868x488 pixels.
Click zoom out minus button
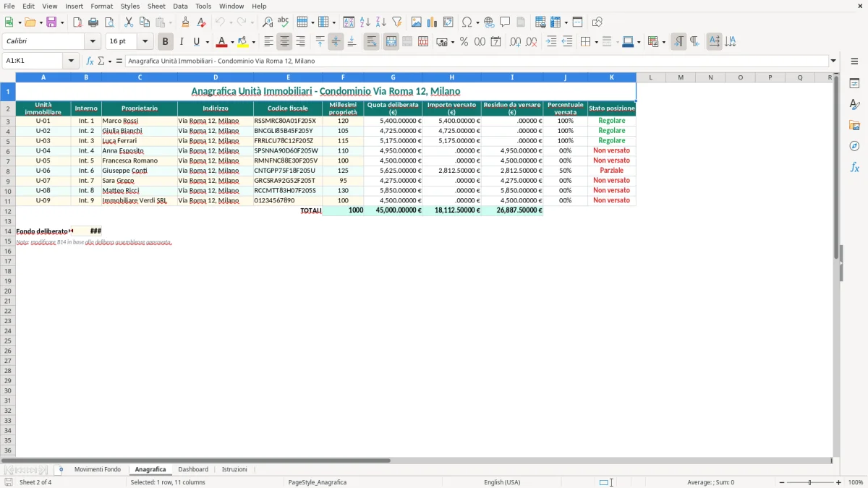coord(782,482)
